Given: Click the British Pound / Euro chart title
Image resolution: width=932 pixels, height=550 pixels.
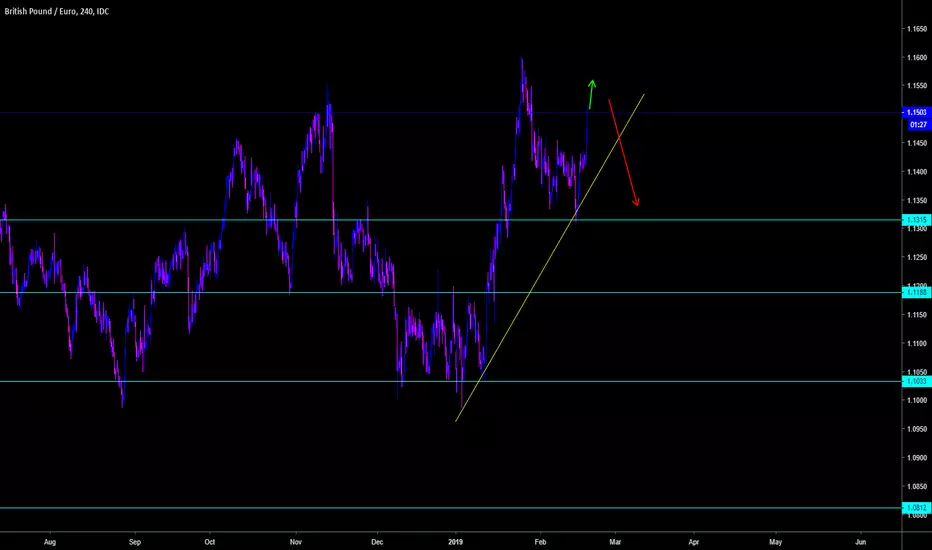Looking at the screenshot, I should coord(56,11).
